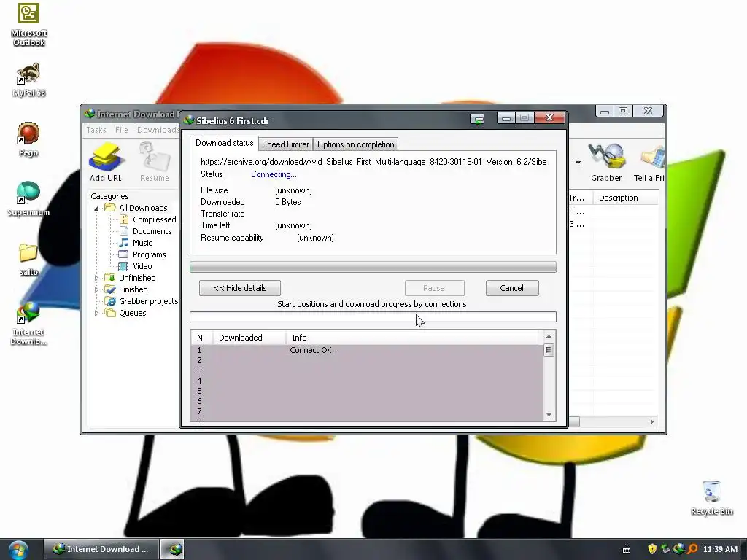Collapse the All Downloads tree node
This screenshot has width=747, height=560.
click(x=97, y=208)
